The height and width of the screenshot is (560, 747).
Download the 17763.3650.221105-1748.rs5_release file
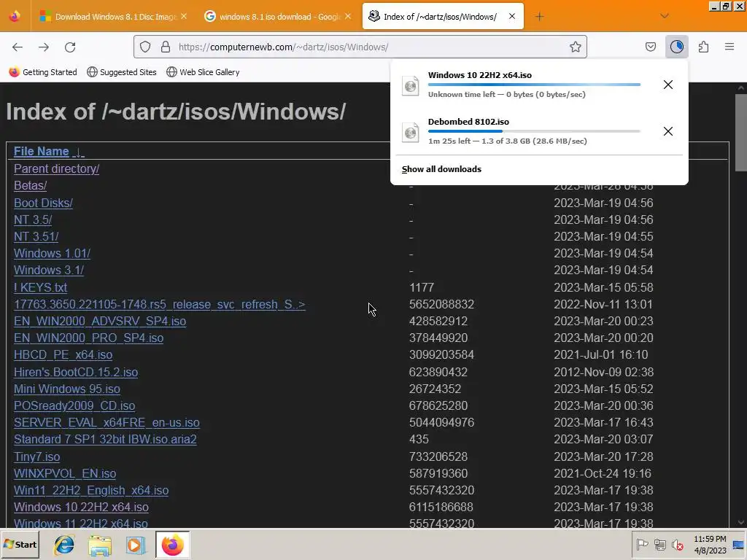pyautogui.click(x=159, y=304)
